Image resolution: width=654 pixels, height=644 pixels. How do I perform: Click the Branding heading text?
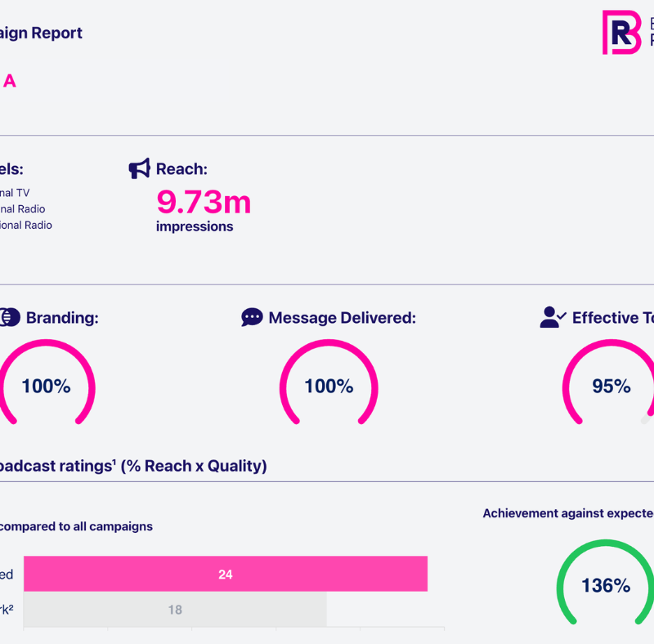[x=62, y=318]
